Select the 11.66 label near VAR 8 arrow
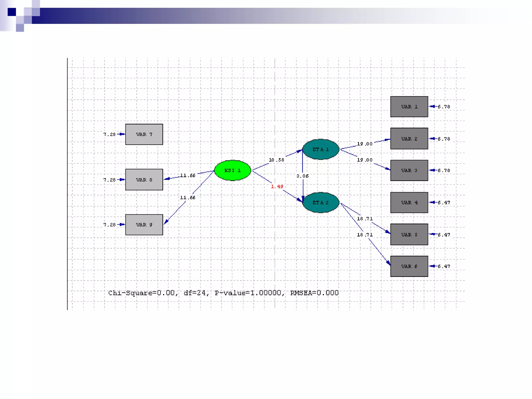The width and height of the screenshot is (532, 399). pyautogui.click(x=188, y=176)
